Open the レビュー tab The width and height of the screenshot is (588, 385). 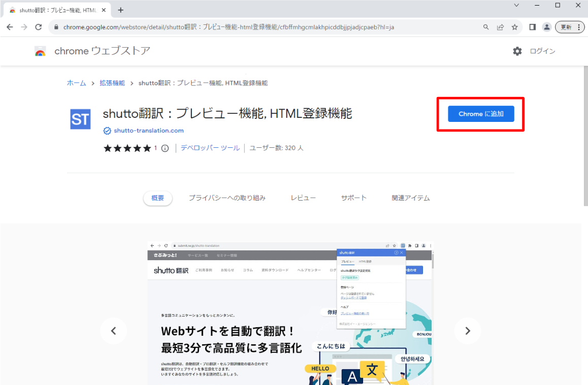(303, 198)
